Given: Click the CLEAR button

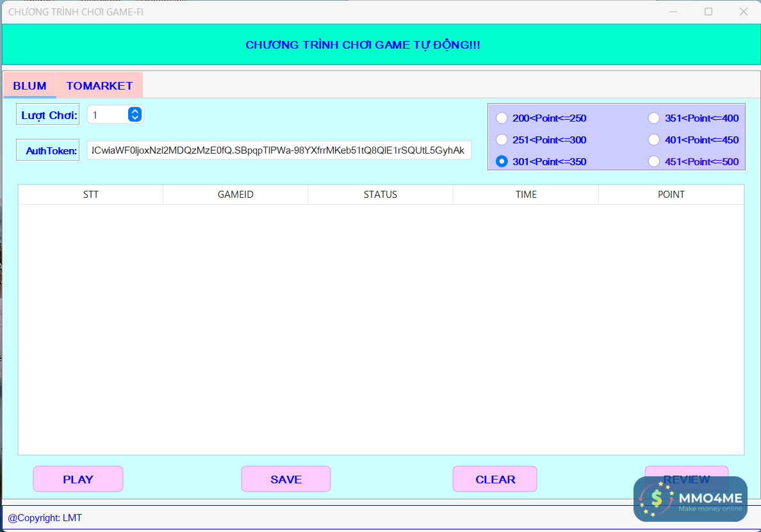Looking at the screenshot, I should pos(495,479).
